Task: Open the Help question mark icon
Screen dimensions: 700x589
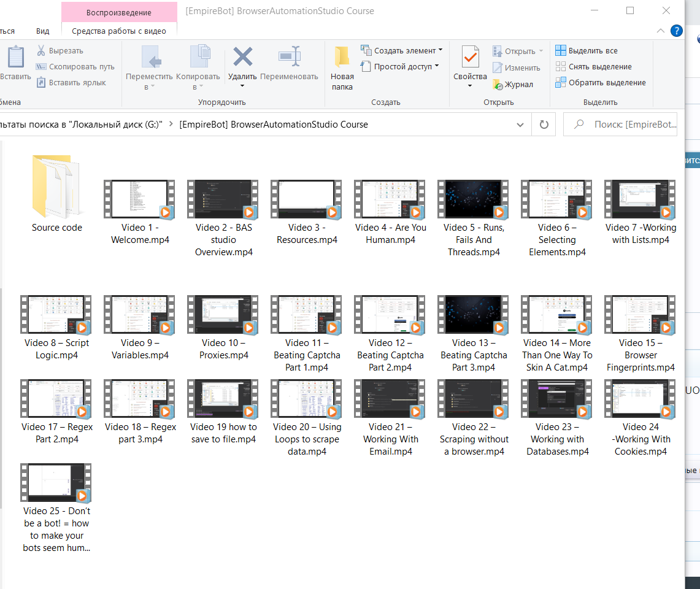Action: [677, 31]
